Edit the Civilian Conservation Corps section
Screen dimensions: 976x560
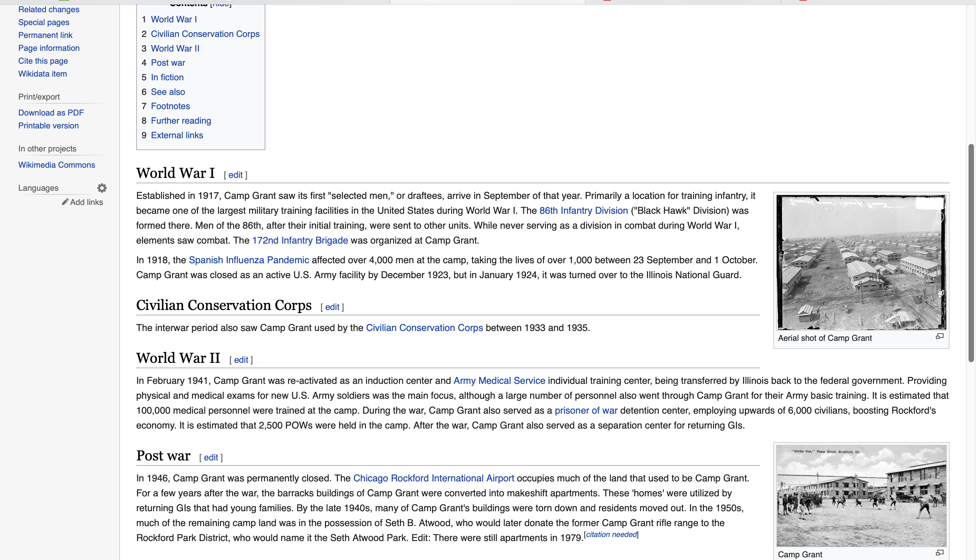tap(332, 307)
